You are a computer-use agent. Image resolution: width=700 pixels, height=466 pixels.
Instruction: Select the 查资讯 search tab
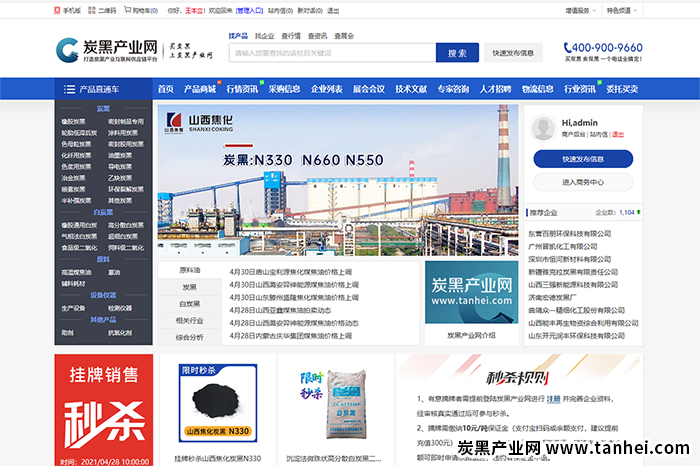(x=317, y=36)
